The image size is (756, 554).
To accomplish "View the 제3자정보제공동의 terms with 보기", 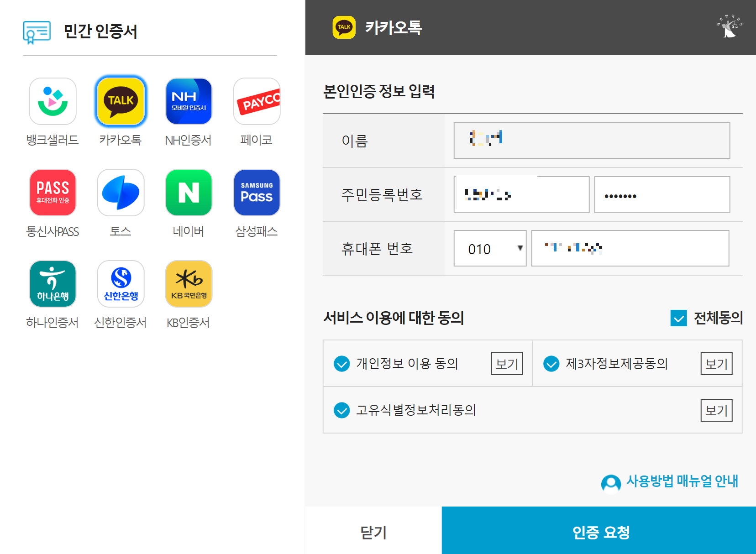I will pyautogui.click(x=717, y=364).
